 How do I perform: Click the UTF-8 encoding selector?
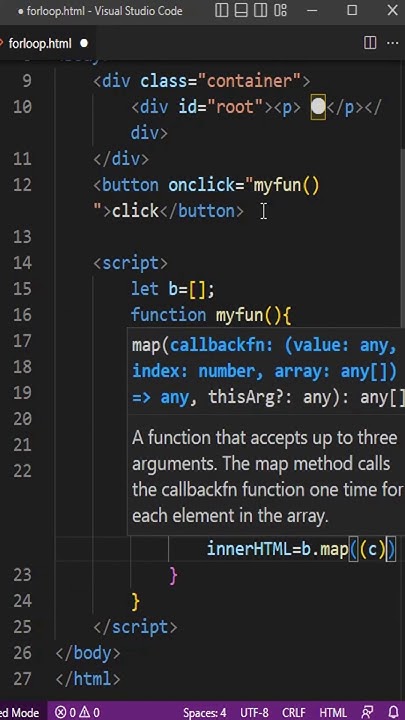pyautogui.click(x=253, y=712)
